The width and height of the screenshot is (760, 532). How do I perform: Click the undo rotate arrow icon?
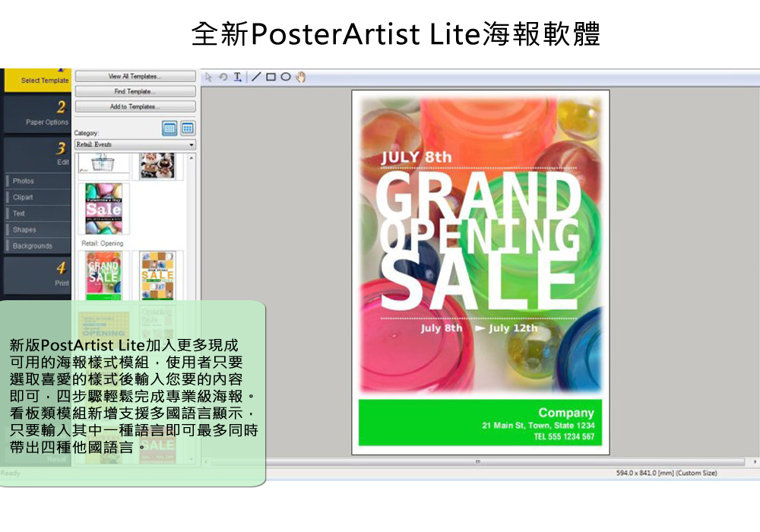pos(223,77)
